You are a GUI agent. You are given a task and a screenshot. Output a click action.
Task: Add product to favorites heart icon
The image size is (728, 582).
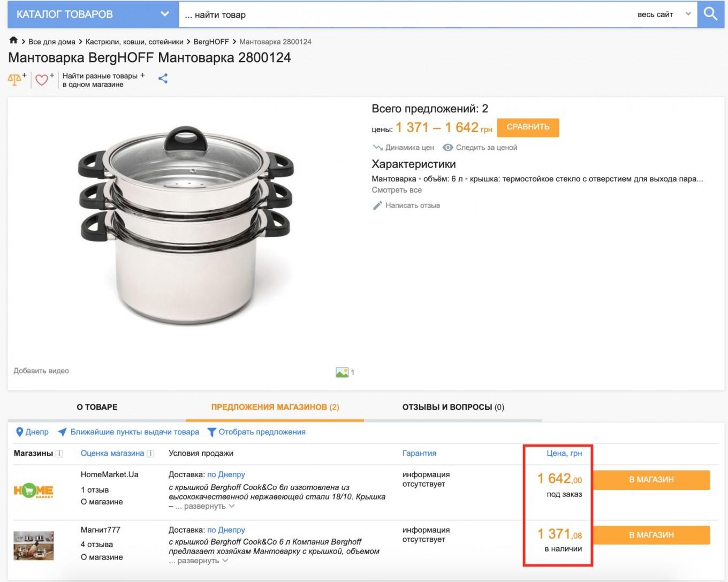coord(42,80)
